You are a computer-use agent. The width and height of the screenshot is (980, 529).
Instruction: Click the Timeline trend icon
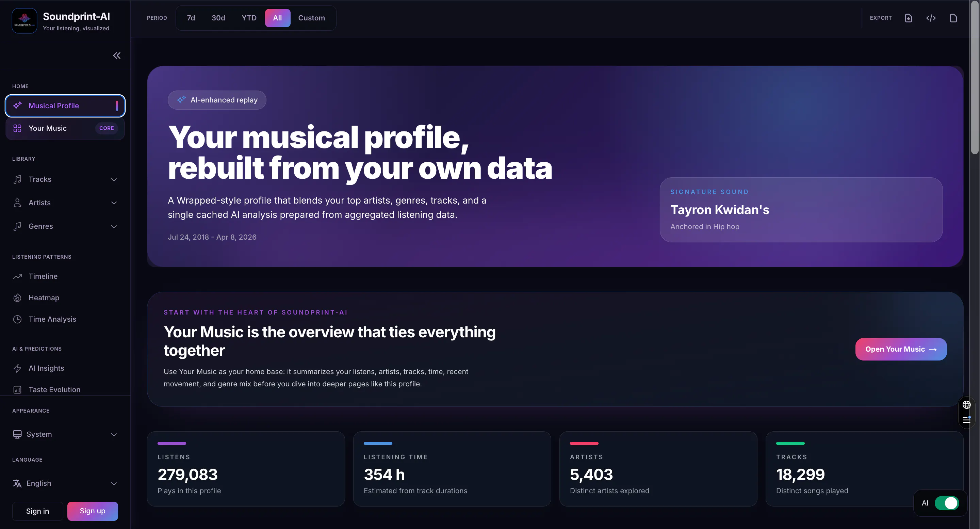pos(17,276)
